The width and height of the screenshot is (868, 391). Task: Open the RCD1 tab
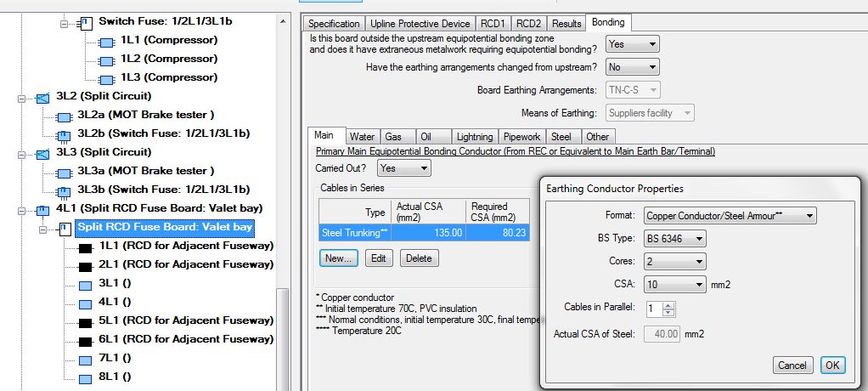(493, 24)
